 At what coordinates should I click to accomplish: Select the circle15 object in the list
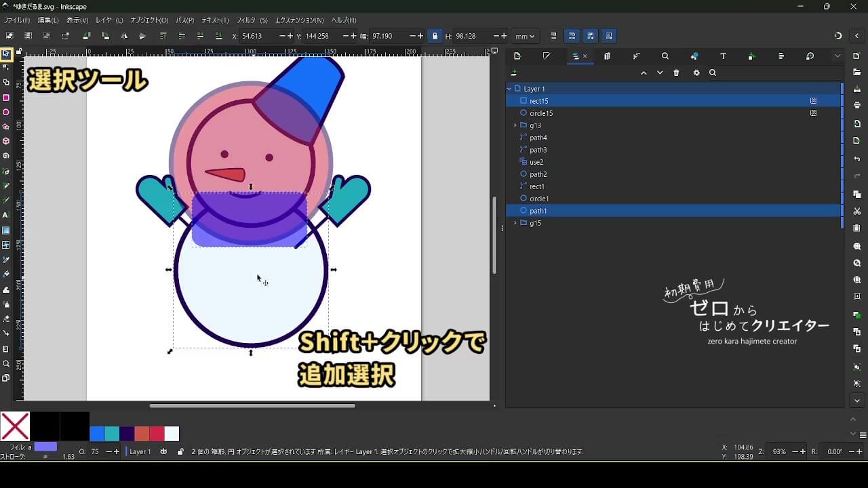540,113
